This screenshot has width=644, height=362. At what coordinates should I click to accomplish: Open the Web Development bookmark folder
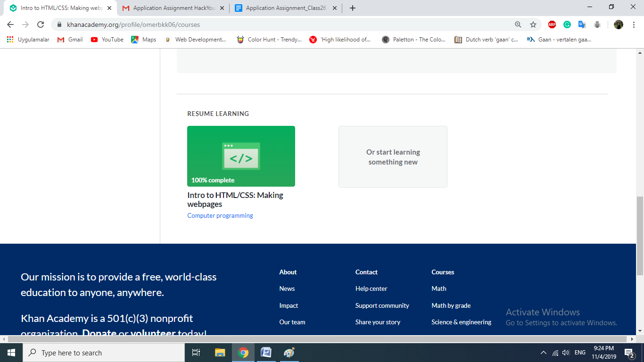pyautogui.click(x=195, y=40)
